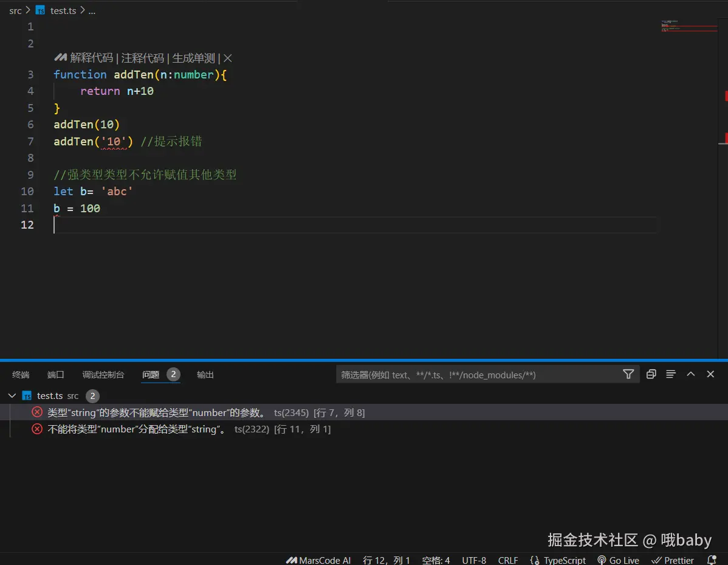
Task: Switch to the 输出 panel tab
Action: 205,375
